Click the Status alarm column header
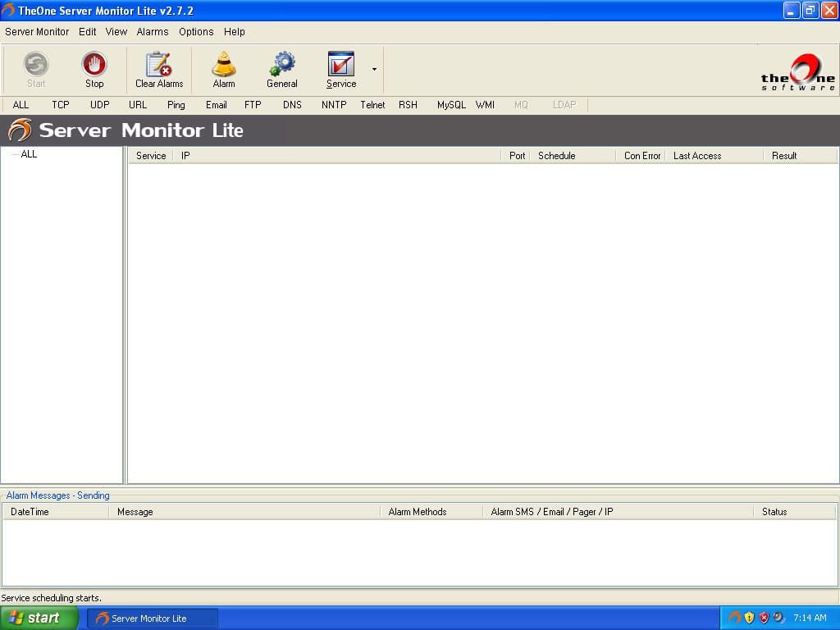Viewport: 840px width, 630px height. point(794,512)
